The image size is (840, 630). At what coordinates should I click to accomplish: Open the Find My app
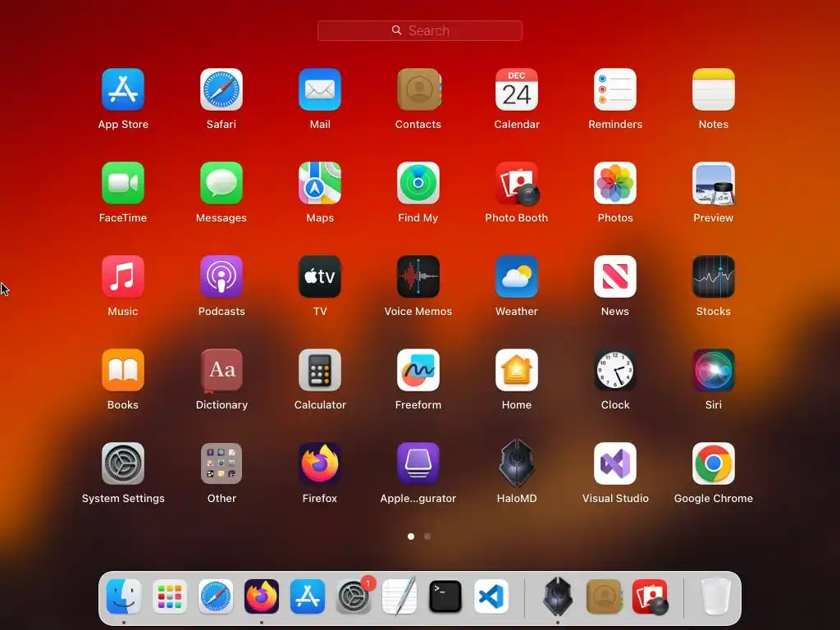click(418, 183)
